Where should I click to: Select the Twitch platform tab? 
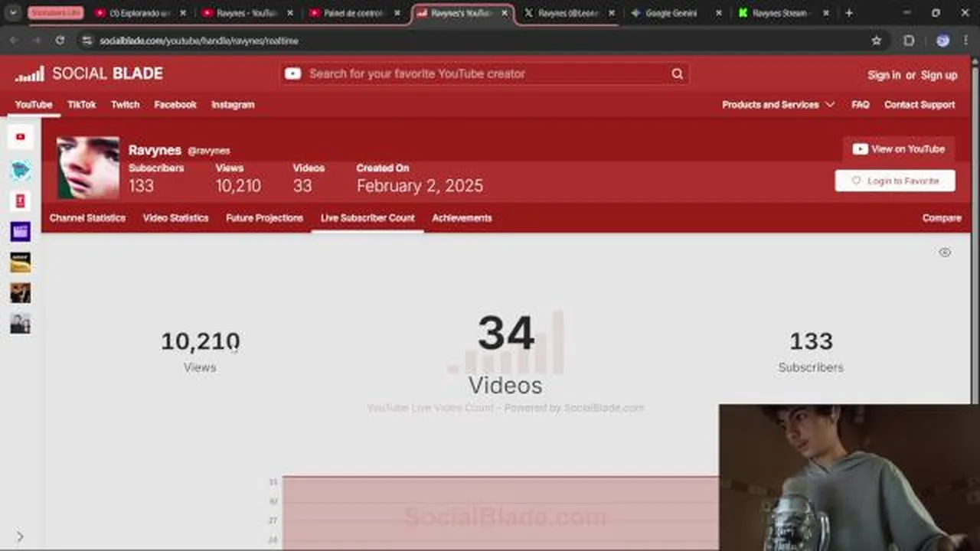(126, 105)
